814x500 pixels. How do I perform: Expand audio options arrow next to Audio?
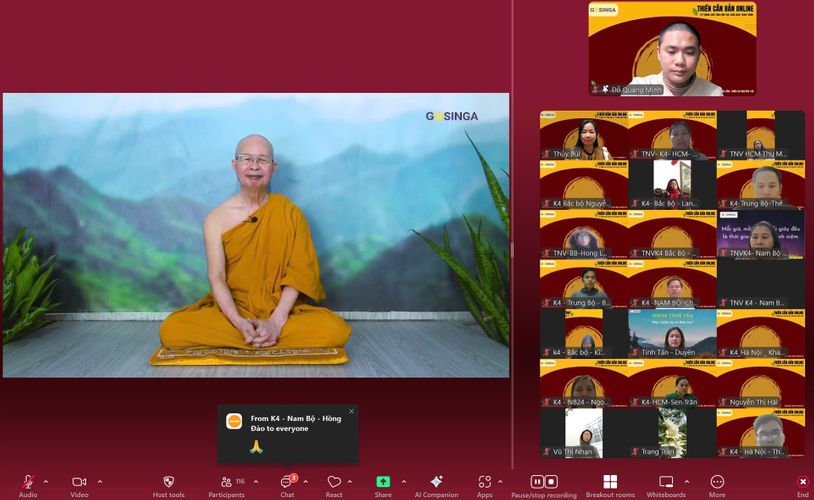pyautogui.click(x=45, y=482)
